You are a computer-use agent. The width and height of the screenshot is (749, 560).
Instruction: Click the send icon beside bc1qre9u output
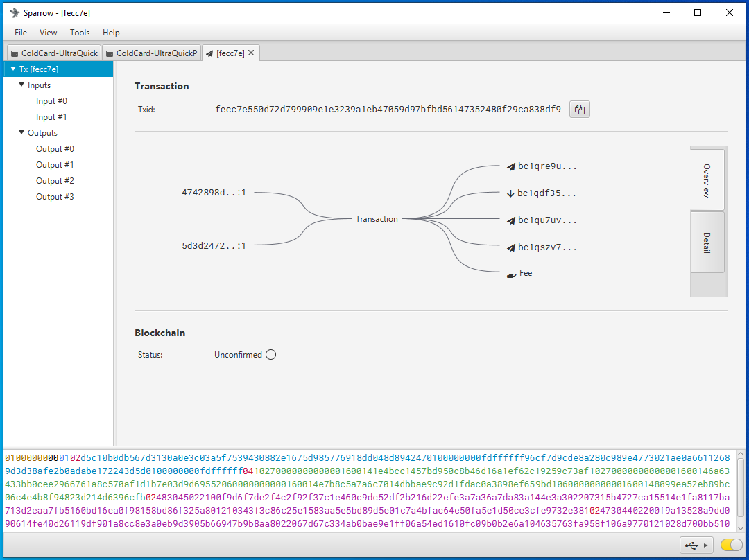coord(511,166)
